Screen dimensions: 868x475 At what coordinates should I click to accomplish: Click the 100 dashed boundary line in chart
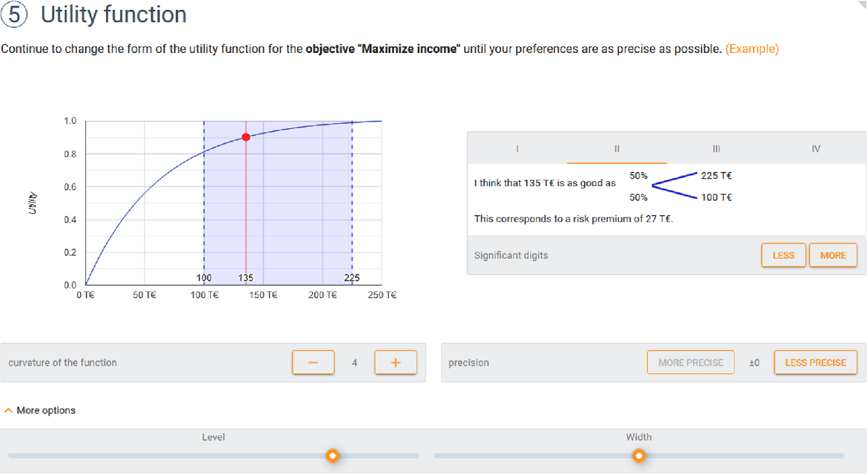pos(204,203)
